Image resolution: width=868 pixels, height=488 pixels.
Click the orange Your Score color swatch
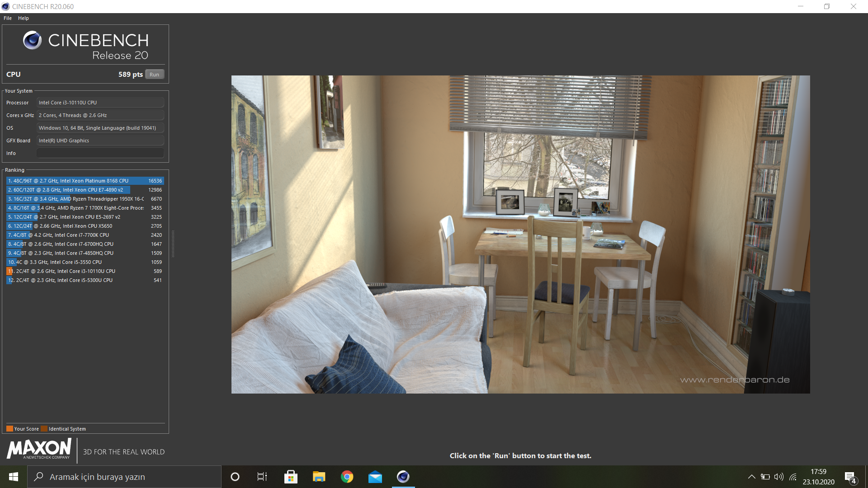tap(9, 429)
